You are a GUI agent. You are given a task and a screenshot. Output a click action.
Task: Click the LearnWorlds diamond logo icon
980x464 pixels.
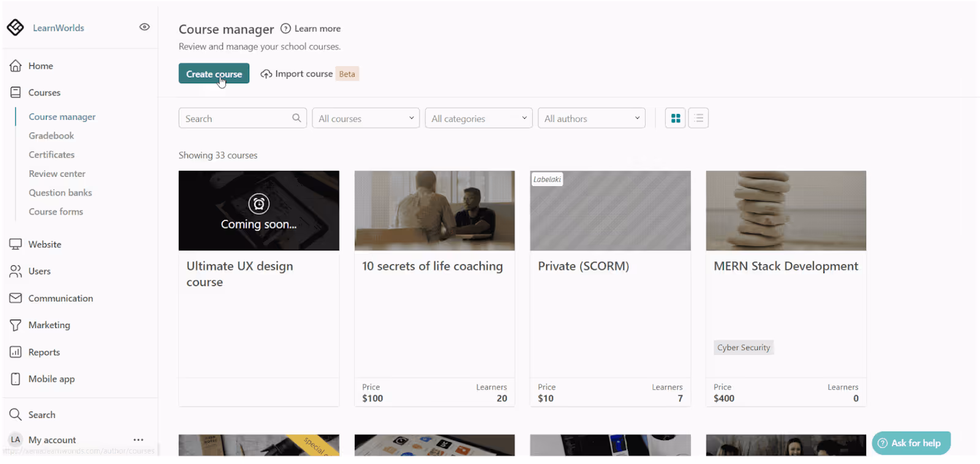click(x=15, y=28)
